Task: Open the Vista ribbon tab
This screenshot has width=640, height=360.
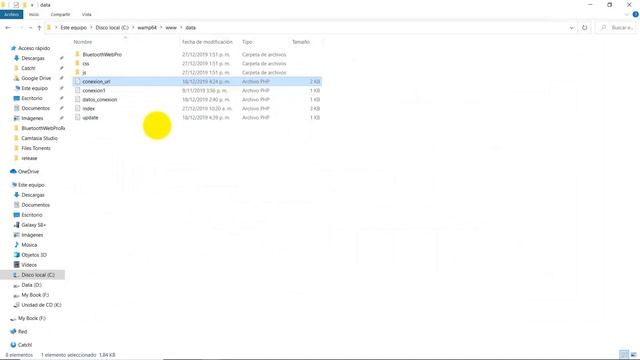Action: pyautogui.click(x=87, y=14)
